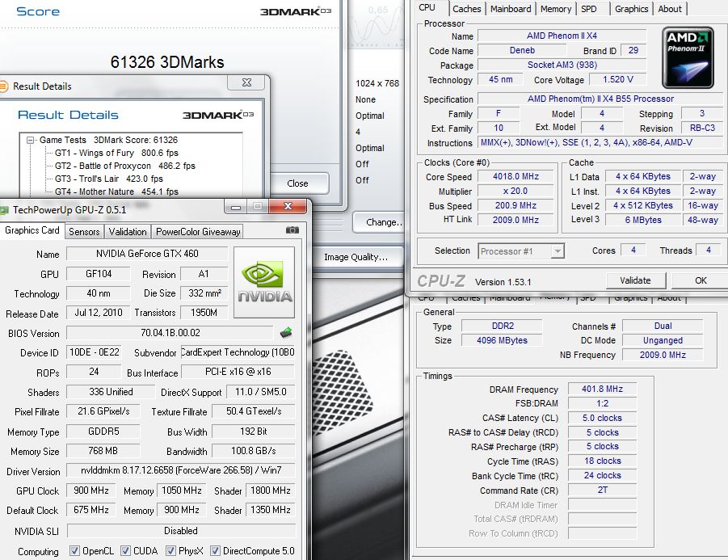
Task: Click the Command Rate 2T value
Action: [x=602, y=490]
